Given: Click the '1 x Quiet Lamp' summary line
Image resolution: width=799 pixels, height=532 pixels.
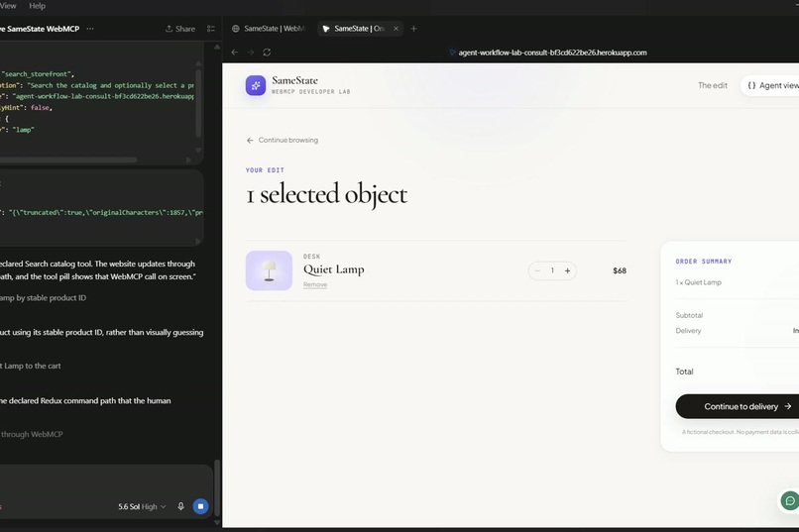Looking at the screenshot, I should [x=699, y=282].
